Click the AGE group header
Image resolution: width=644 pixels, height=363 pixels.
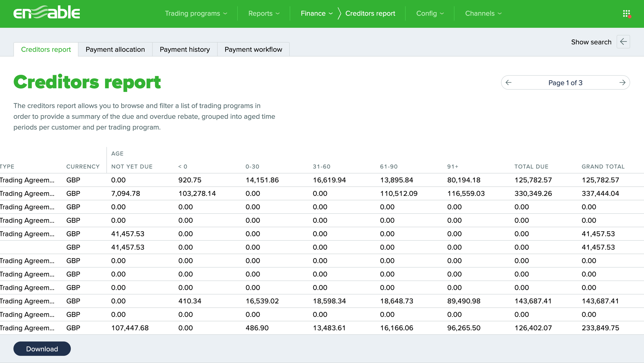click(117, 153)
